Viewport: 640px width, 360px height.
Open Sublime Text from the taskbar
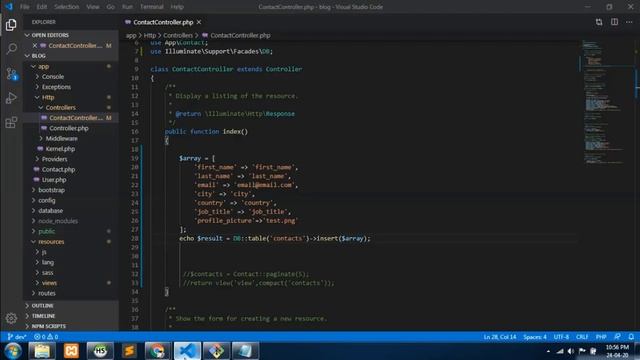(x=129, y=351)
